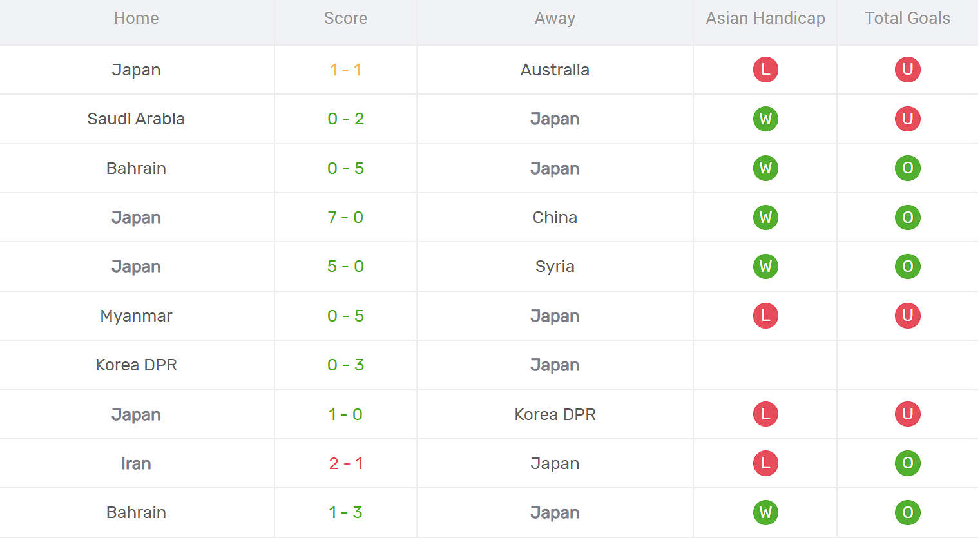Open the 2 - 1 score for Iran vs Japan

click(x=345, y=463)
